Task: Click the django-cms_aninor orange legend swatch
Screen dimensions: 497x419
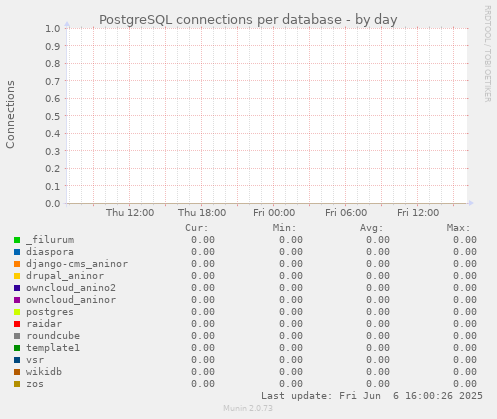Action: [x=17, y=264]
